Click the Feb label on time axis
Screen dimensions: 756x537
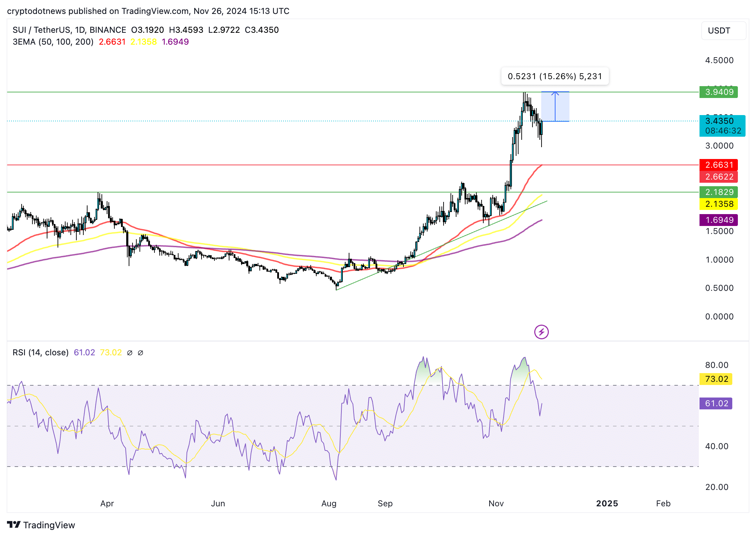(x=663, y=504)
